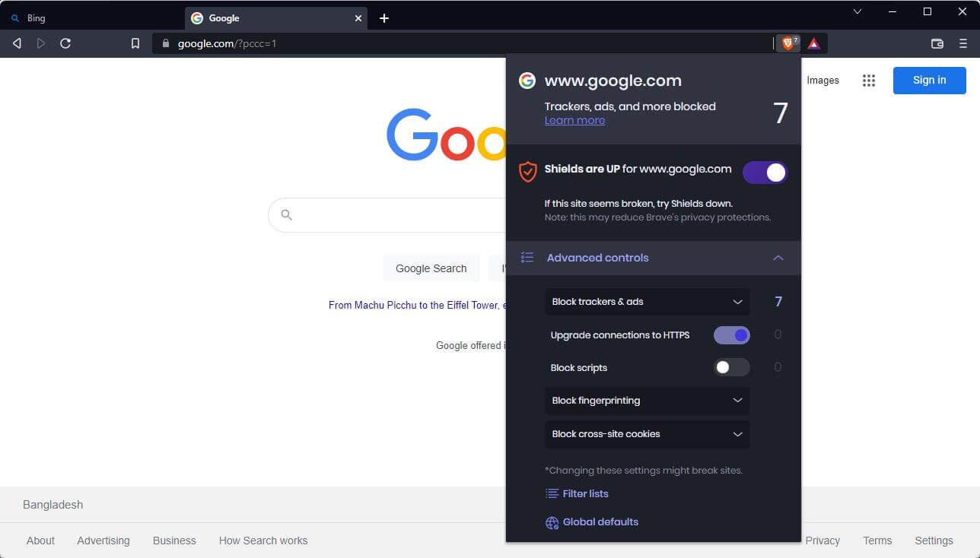The width and height of the screenshot is (980, 558).
Task: Open tab search chevron in title bar
Action: click(x=857, y=11)
